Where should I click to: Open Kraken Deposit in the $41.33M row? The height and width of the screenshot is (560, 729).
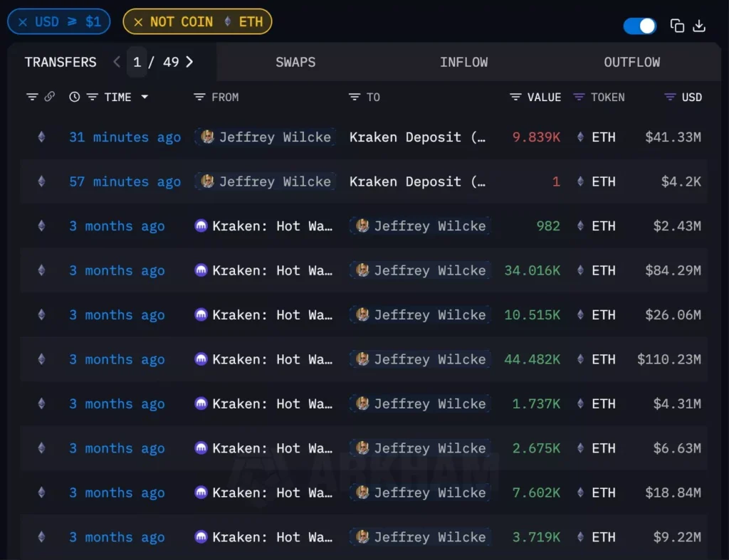(417, 137)
